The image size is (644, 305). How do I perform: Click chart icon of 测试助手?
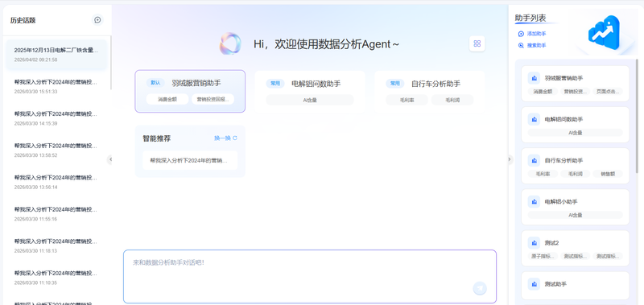(x=534, y=283)
